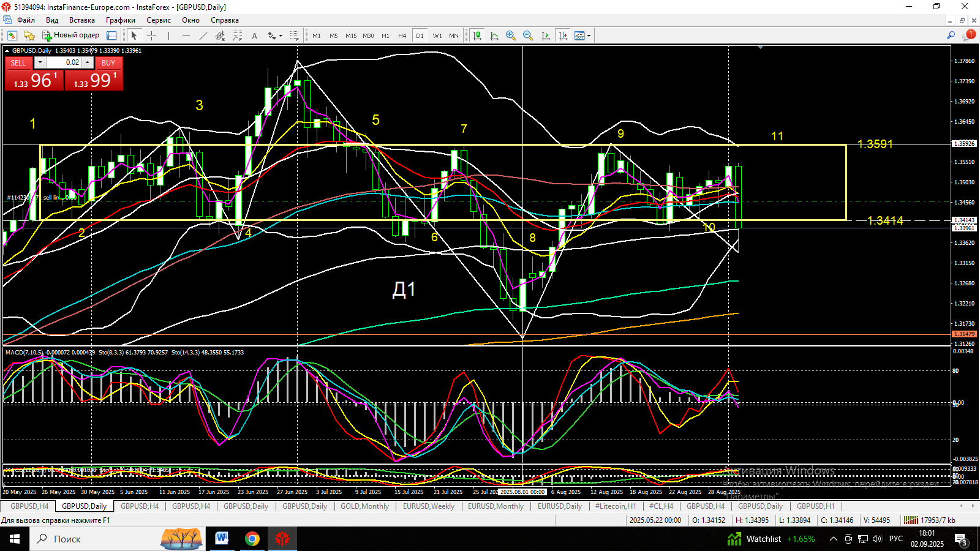Click Watchlist widget in taskbar
The width and height of the screenshot is (980, 551).
pos(771,539)
